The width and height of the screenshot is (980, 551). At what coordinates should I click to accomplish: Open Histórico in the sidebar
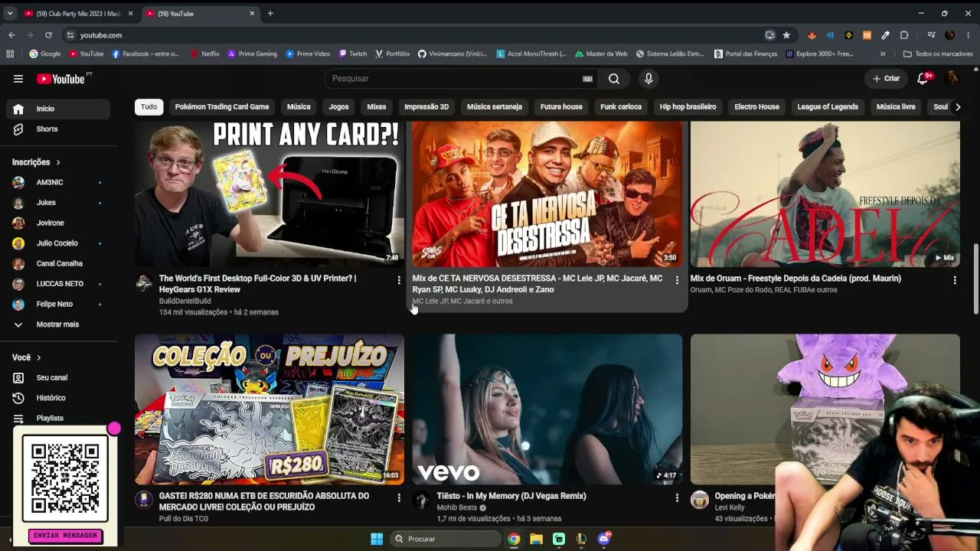[x=58, y=398]
